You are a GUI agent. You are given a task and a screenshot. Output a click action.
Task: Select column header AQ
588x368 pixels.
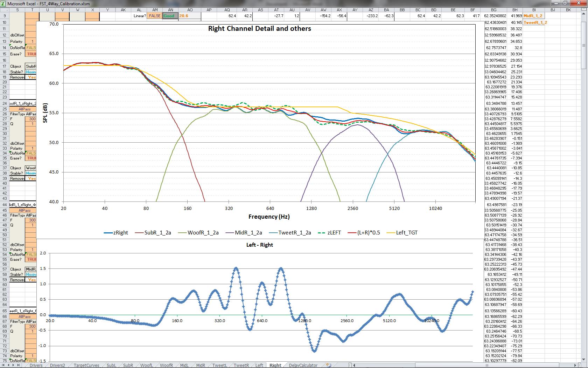click(x=227, y=10)
